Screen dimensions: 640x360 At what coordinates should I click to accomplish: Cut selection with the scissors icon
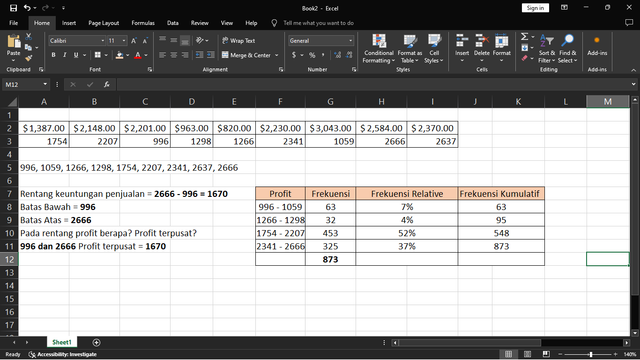[x=29, y=37]
